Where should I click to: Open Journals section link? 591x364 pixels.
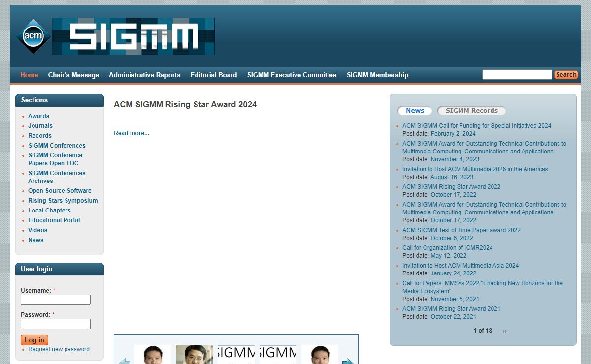40,126
